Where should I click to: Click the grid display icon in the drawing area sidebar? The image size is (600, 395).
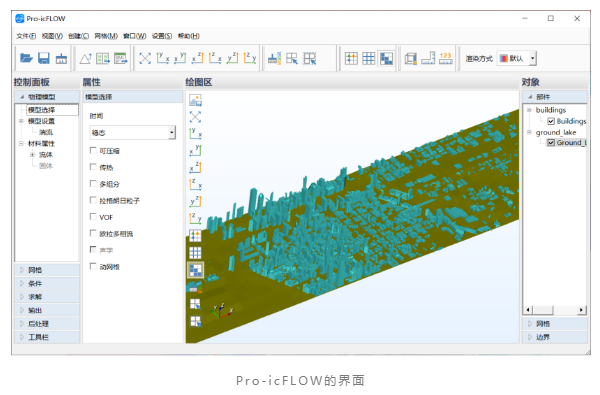click(x=195, y=253)
